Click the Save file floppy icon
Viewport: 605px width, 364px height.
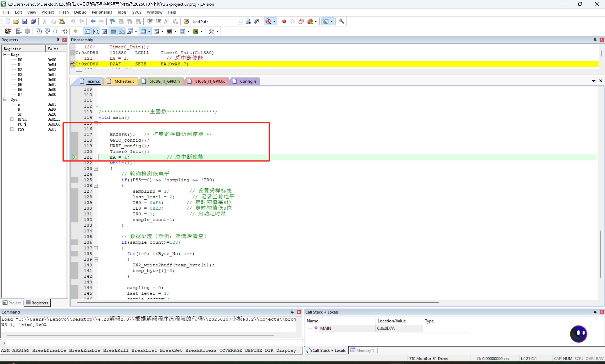tap(25, 22)
